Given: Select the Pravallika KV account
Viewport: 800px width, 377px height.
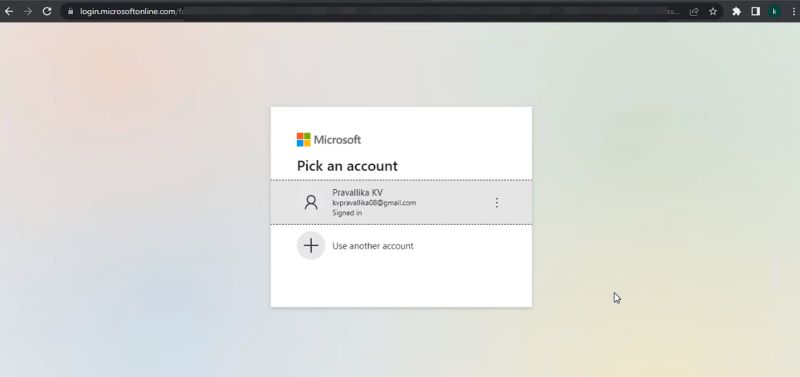Looking at the screenshot, I should (401, 203).
